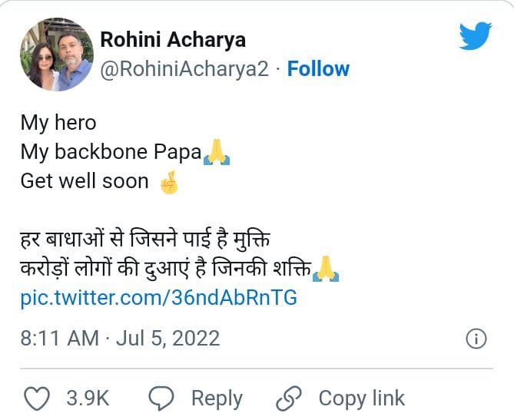Screen dimensions: 514x420
Task: Click the folded hands emoji ending the Hindi text
Action: pos(327,270)
